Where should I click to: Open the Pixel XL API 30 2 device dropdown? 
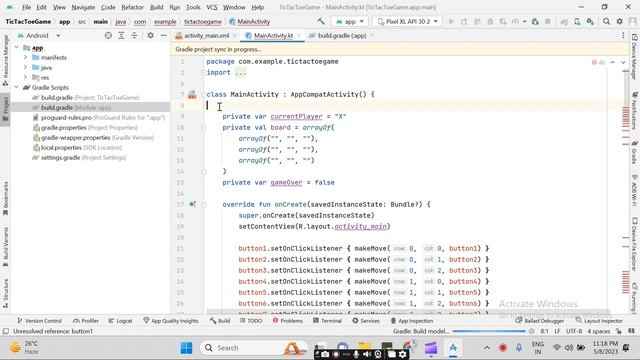pyautogui.click(x=407, y=21)
